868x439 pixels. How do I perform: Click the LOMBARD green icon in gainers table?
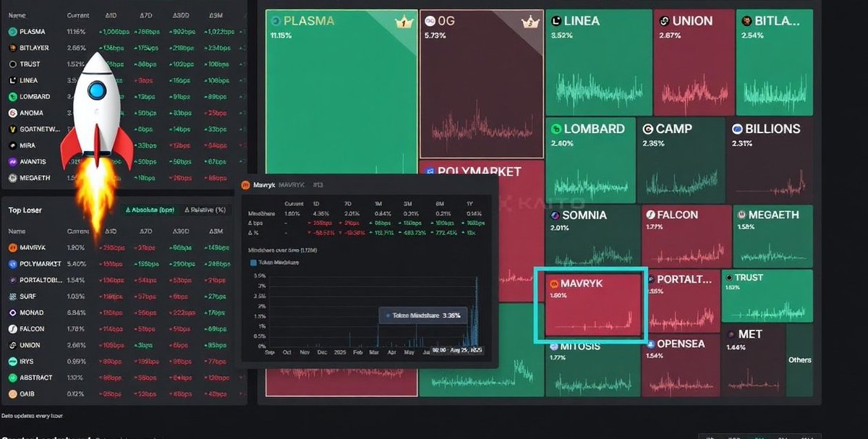point(12,97)
